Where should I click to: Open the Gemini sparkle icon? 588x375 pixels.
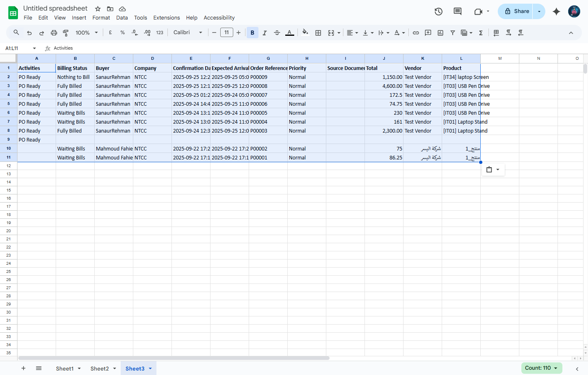click(556, 11)
